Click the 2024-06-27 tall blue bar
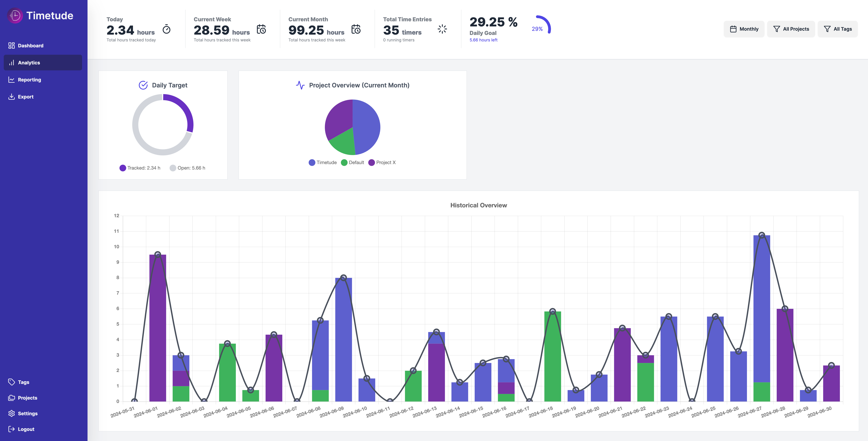This screenshot has height=441, width=868. [762, 308]
